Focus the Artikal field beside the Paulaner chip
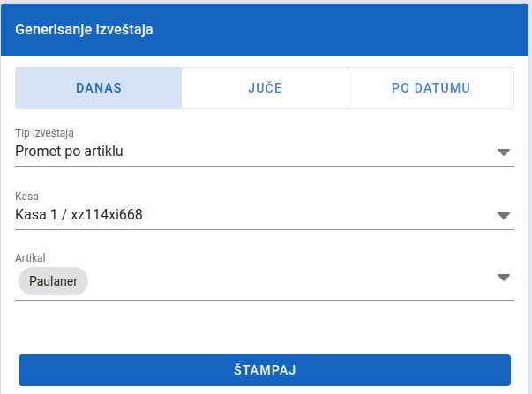 (292, 281)
